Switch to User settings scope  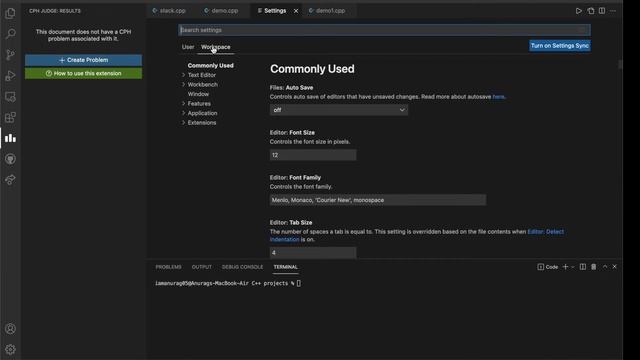click(x=188, y=47)
